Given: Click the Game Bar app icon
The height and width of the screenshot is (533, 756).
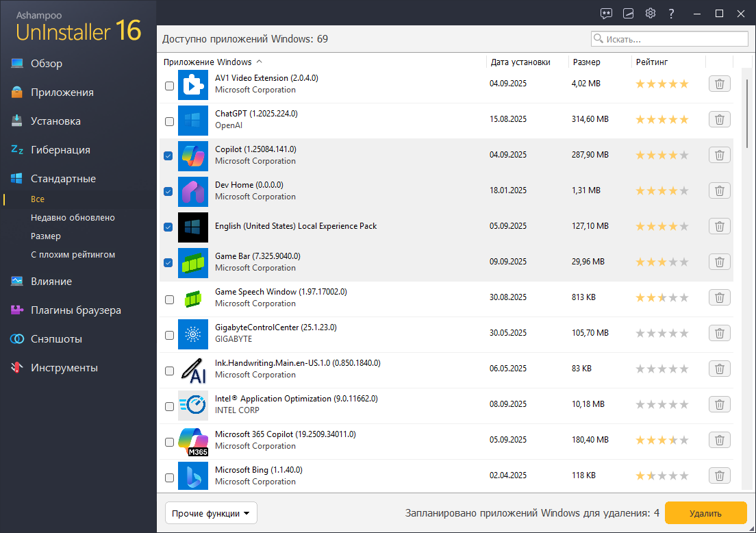Looking at the screenshot, I should (x=193, y=263).
